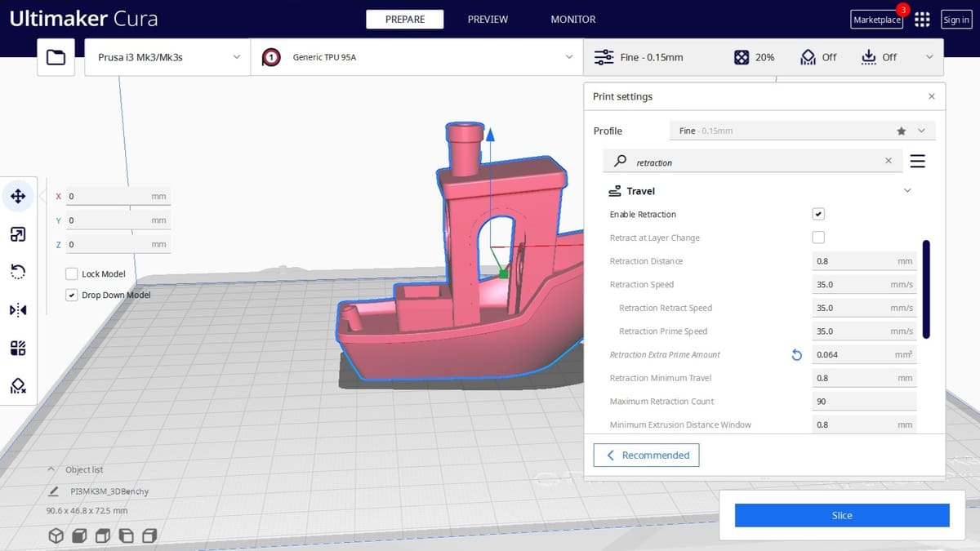The width and height of the screenshot is (980, 551).
Task: Toggle Drop Down Model checkbox
Action: coord(72,295)
